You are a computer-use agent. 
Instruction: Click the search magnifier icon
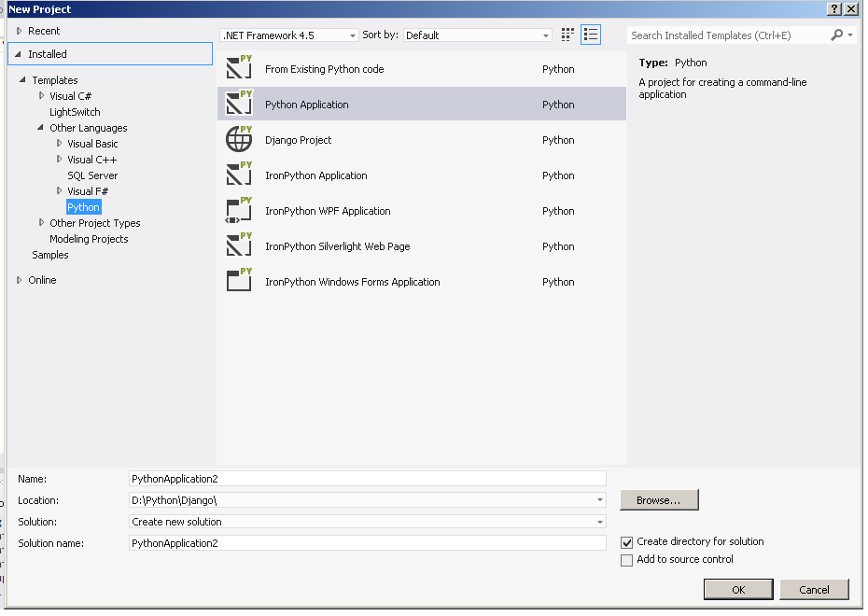coord(836,35)
